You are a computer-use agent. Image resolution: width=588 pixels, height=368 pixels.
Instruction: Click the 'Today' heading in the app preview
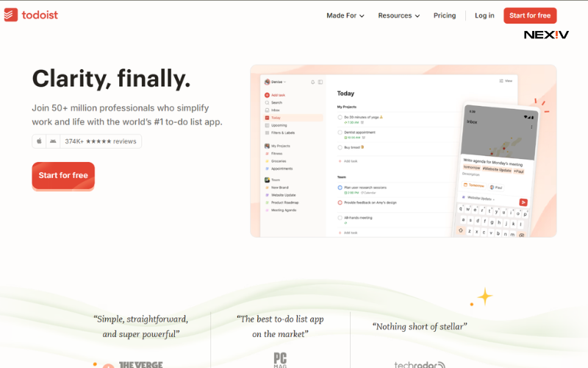click(345, 93)
